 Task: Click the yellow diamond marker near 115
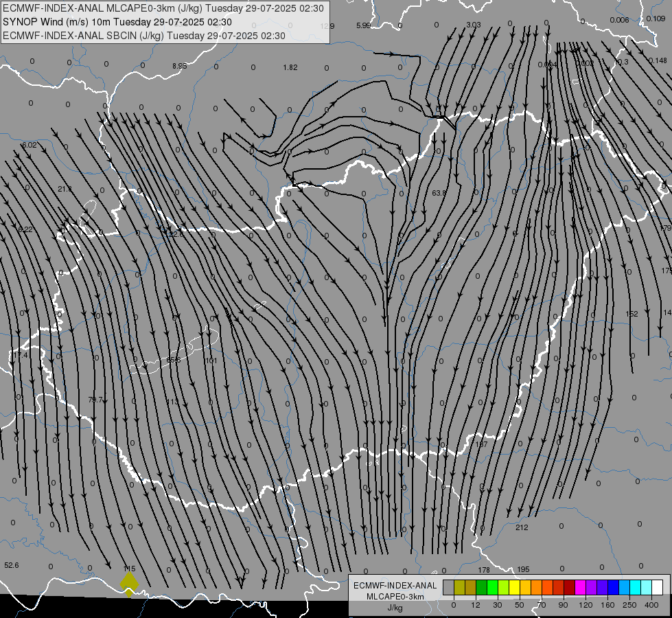pos(129,584)
